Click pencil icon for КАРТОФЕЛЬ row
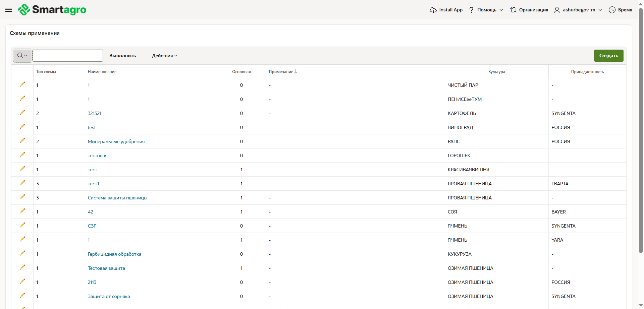Image resolution: width=644 pixels, height=309 pixels. pyautogui.click(x=22, y=113)
